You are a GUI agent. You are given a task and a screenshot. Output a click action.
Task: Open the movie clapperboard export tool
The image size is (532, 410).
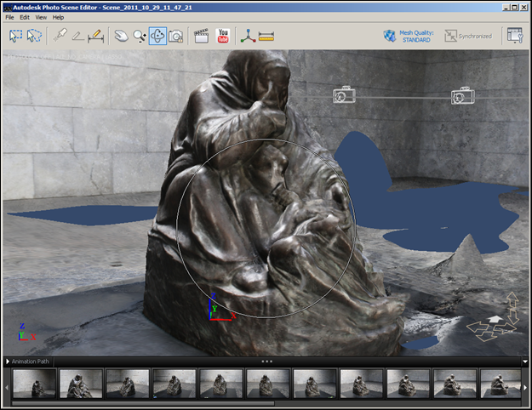click(x=202, y=36)
